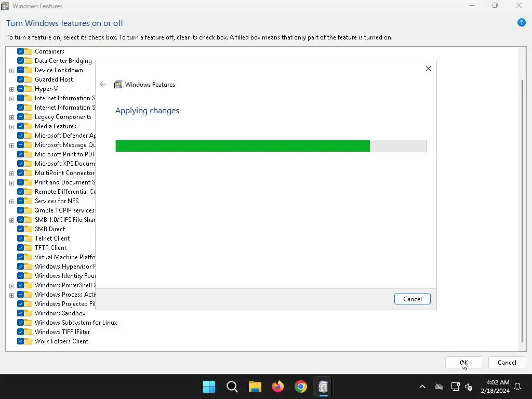This screenshot has width=532, height=399.
Task: Click the Guarded Host folder icon
Action: (x=28, y=79)
